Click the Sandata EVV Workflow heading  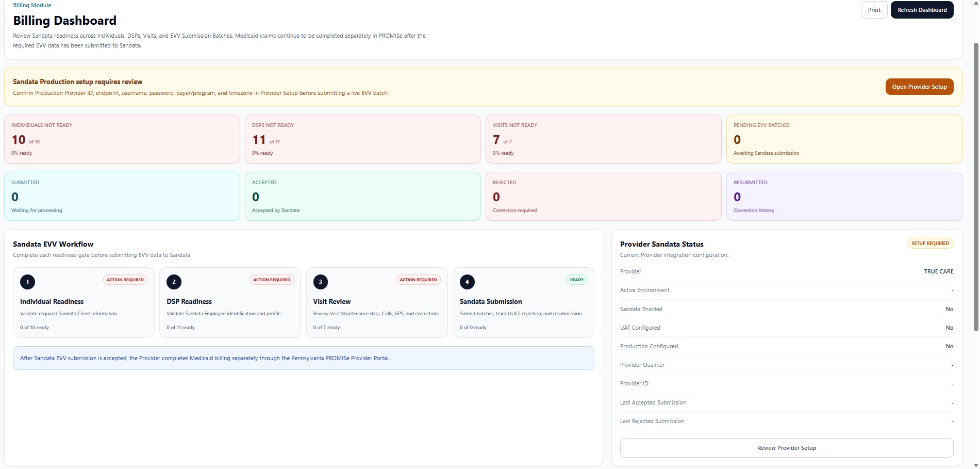[53, 244]
